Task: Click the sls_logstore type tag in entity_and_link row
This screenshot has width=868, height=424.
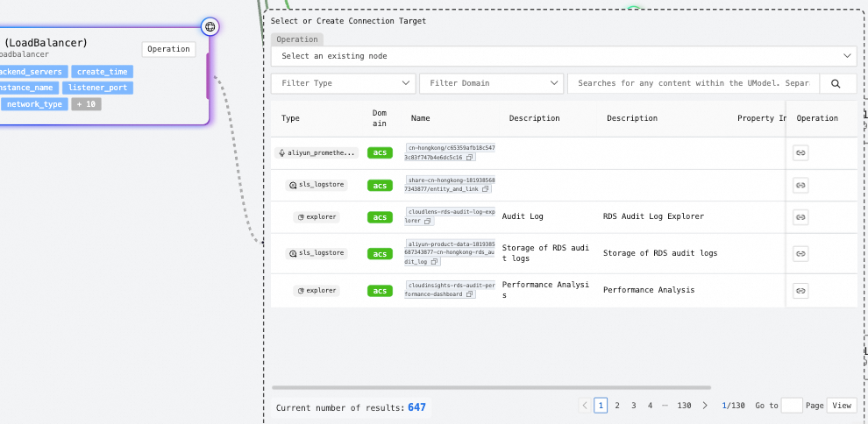Action: point(317,185)
